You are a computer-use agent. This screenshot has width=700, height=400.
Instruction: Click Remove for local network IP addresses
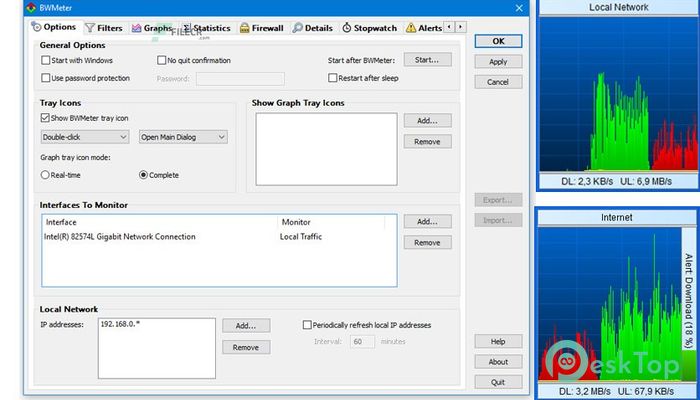coord(246,347)
